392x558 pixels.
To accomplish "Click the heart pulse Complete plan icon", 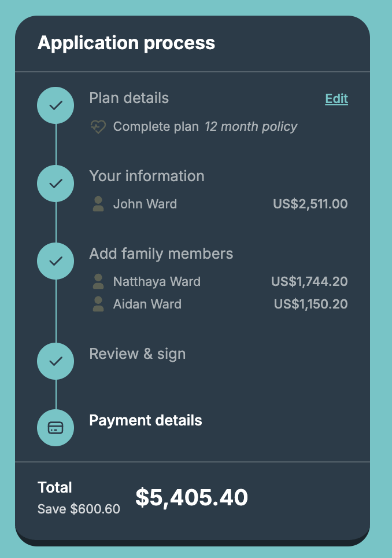I will (98, 127).
